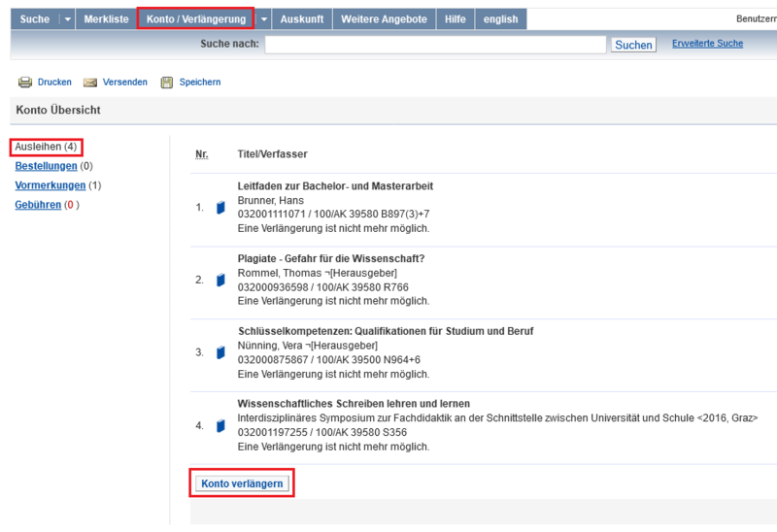The image size is (777, 532).
Task: Open the Erweiterte Suche link
Action: [x=707, y=44]
